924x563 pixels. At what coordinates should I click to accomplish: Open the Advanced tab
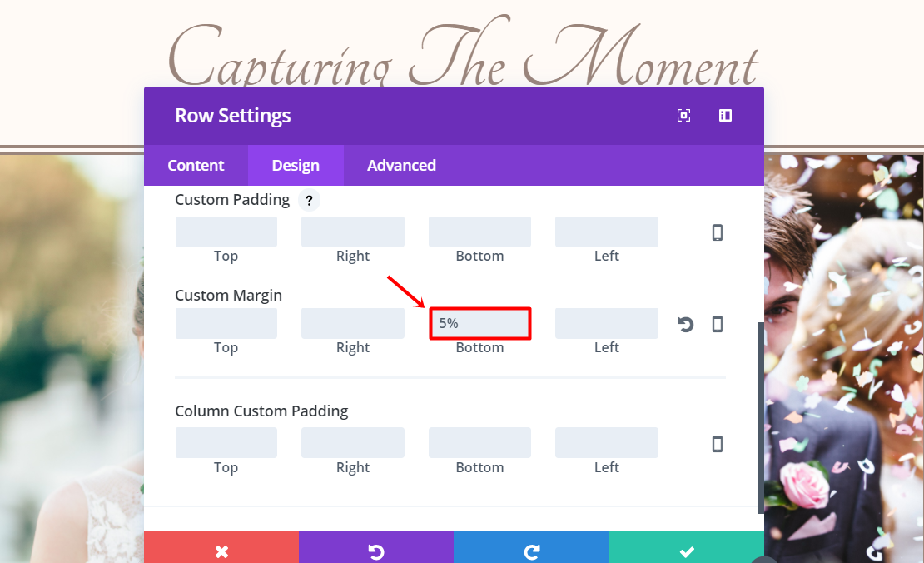[x=401, y=165]
